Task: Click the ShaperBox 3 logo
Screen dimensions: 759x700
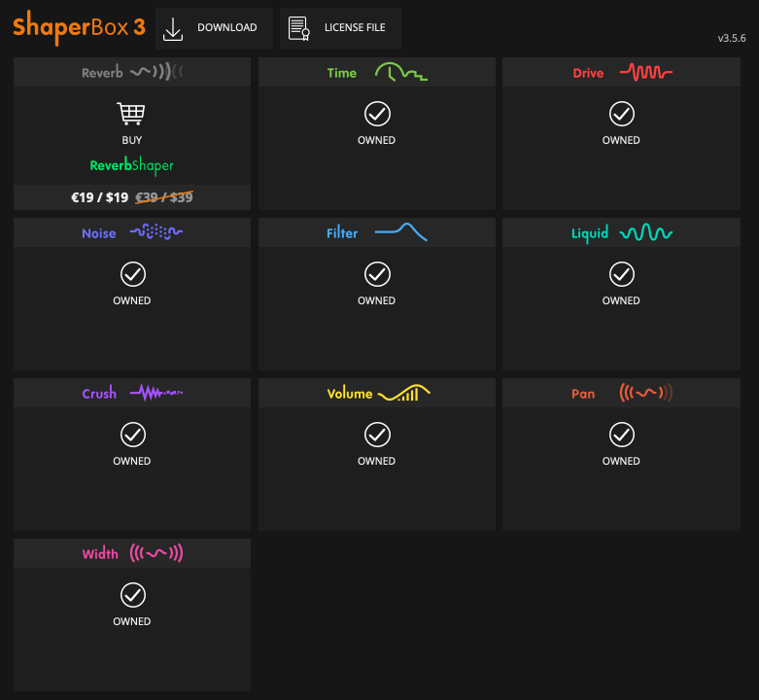Action: point(79,27)
